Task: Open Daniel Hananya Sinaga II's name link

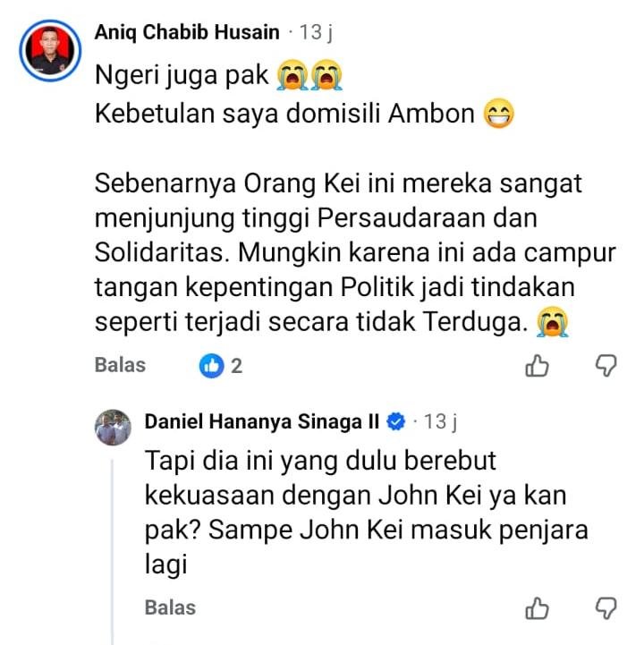Action: (262, 421)
